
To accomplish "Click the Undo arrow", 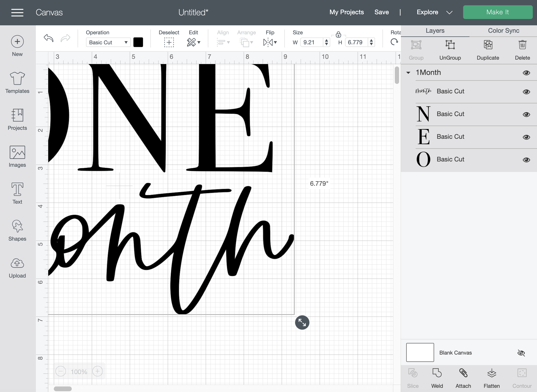I will (49, 38).
